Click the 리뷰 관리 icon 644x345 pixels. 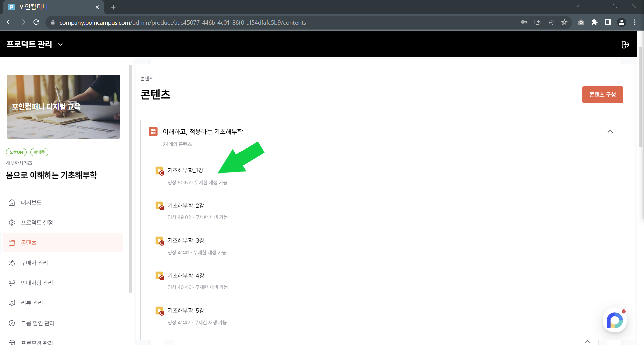pos(12,303)
